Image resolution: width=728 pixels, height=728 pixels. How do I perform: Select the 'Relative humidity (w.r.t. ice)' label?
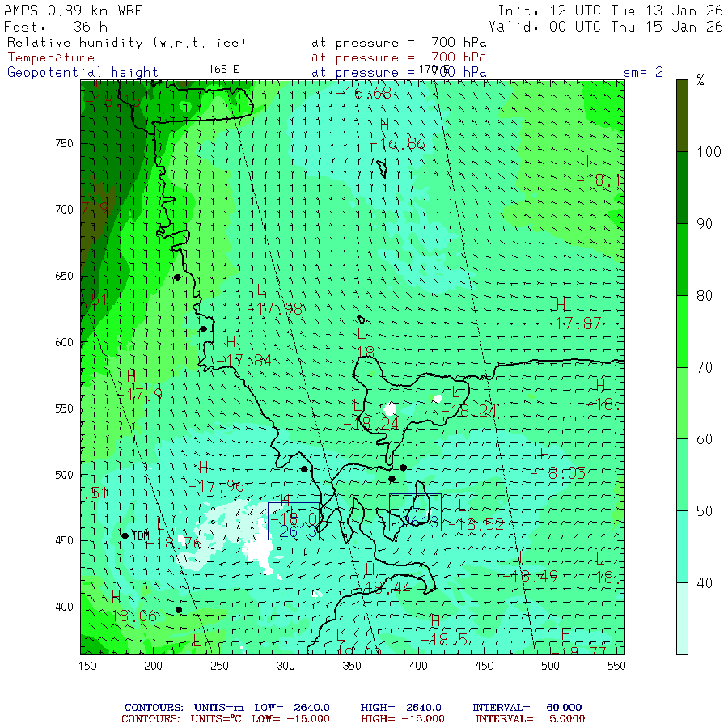pyautogui.click(x=126, y=43)
